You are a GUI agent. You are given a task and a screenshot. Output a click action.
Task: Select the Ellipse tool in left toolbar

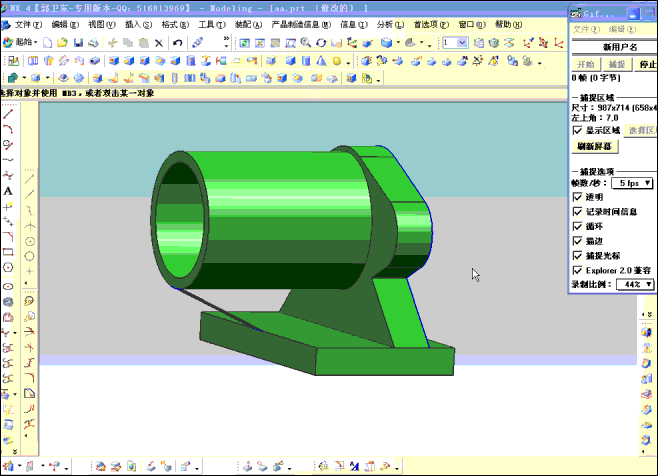8,287
